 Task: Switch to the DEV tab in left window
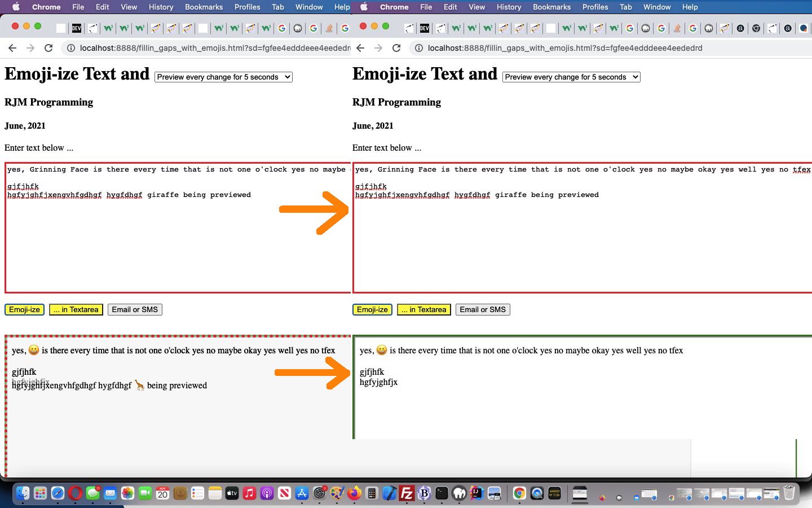point(77,28)
